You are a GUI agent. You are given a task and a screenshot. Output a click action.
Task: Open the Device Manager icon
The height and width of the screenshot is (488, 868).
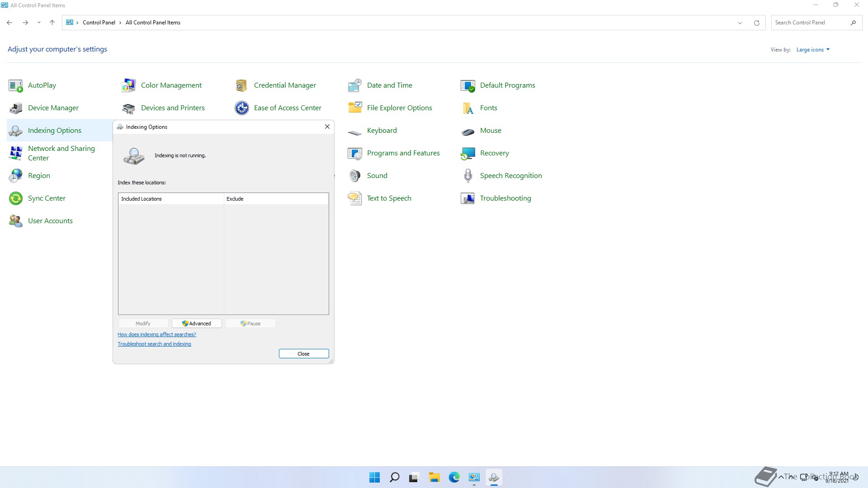coord(16,108)
